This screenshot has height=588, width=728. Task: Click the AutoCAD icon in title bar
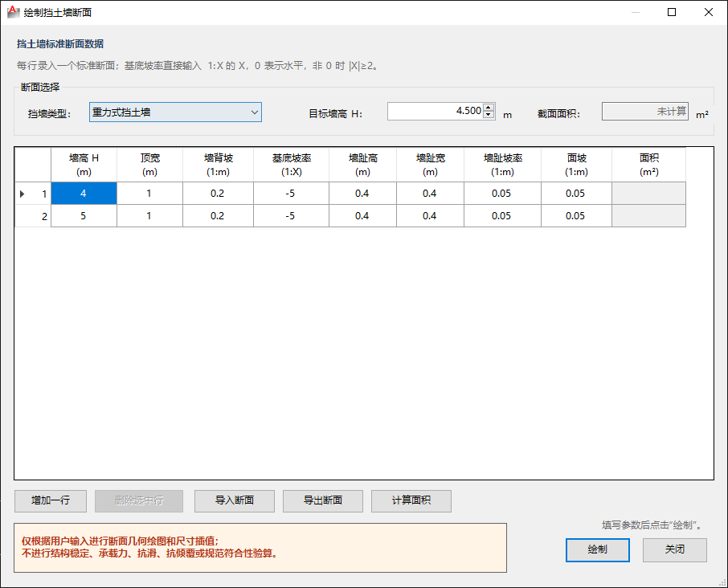[x=13, y=12]
